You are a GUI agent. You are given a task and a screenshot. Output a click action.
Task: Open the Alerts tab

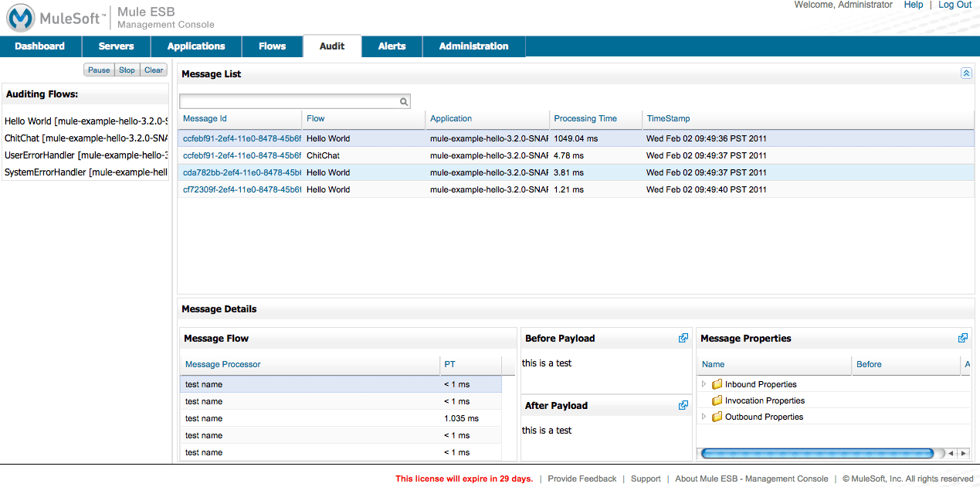(x=392, y=46)
